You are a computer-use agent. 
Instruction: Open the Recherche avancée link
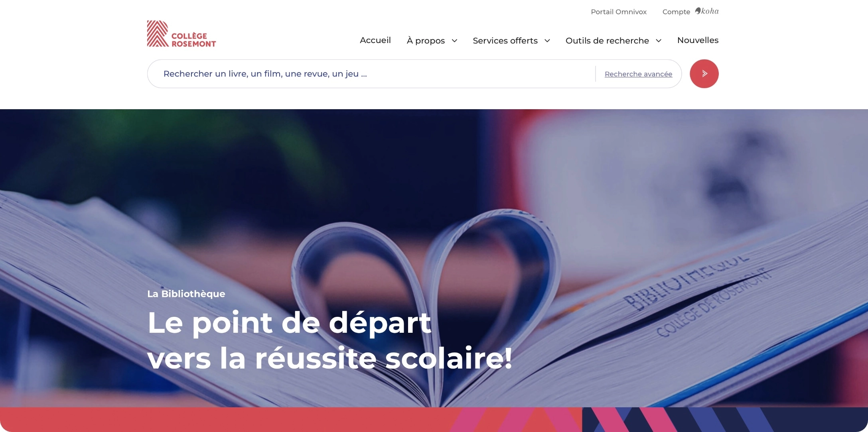tap(638, 74)
